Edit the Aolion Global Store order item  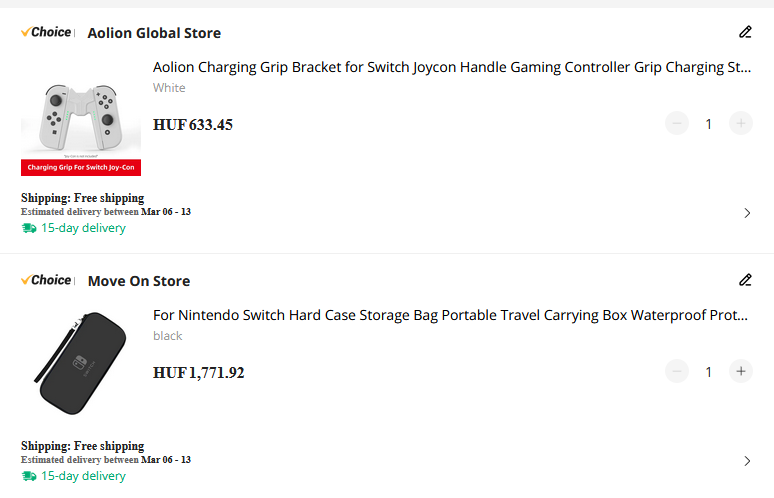tap(745, 32)
